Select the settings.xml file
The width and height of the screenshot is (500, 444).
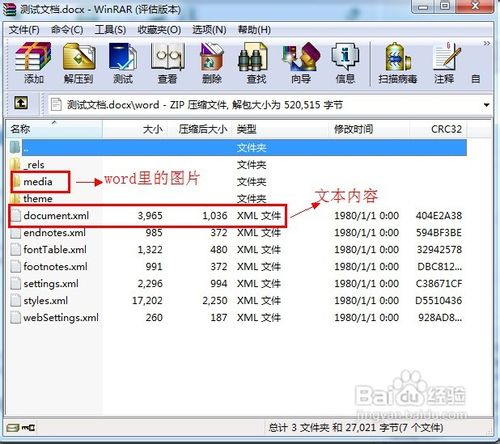51,284
